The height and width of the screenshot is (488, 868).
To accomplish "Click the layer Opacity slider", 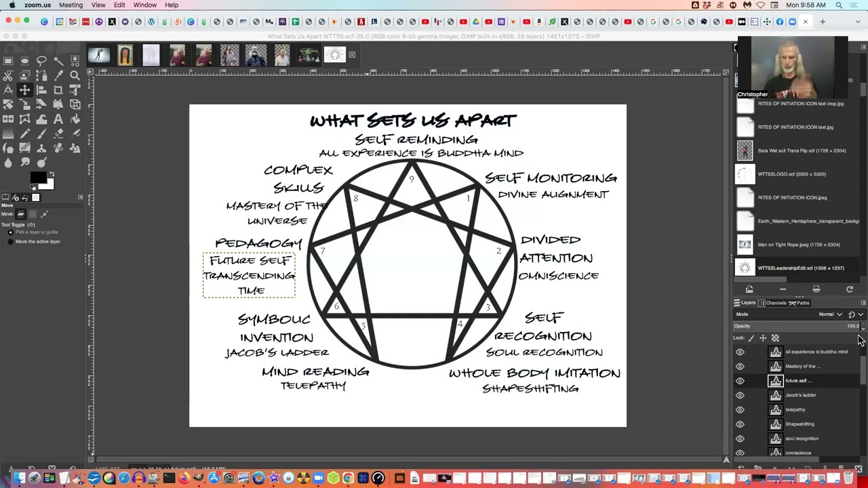I will (x=796, y=326).
